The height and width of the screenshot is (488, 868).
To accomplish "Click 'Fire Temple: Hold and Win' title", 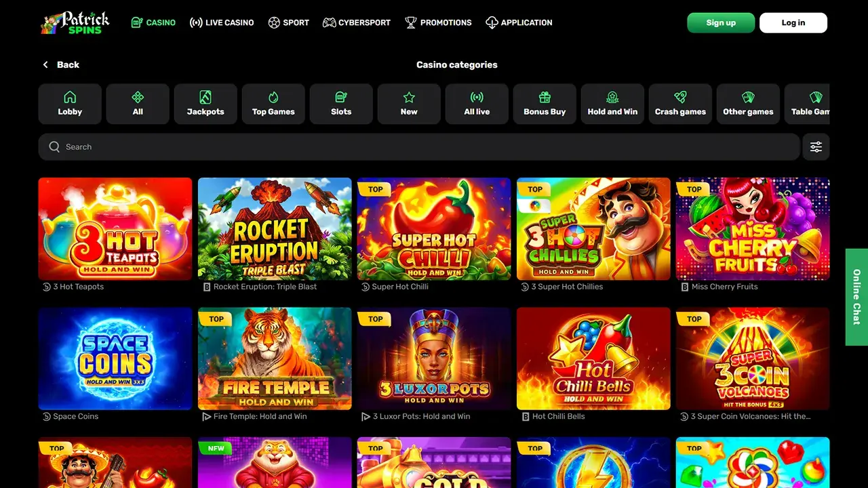I will [260, 416].
